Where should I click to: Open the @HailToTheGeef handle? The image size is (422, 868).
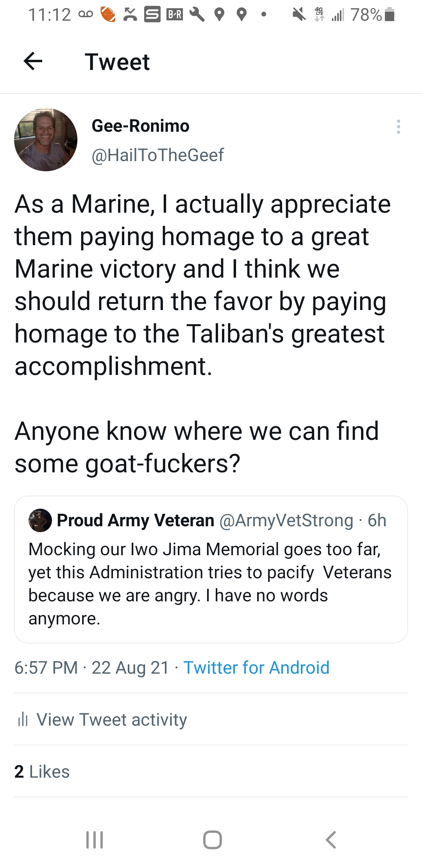click(x=157, y=155)
